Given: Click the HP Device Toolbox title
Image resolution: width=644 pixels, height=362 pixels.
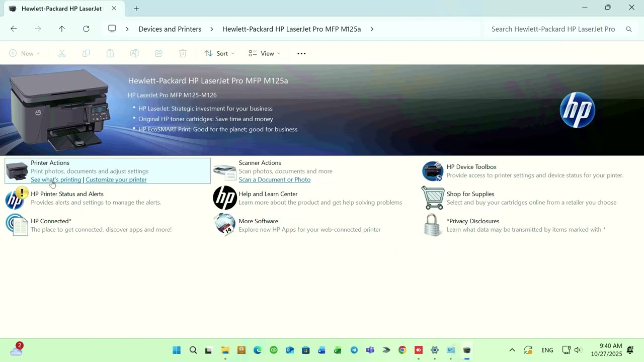Looking at the screenshot, I should (471, 167).
